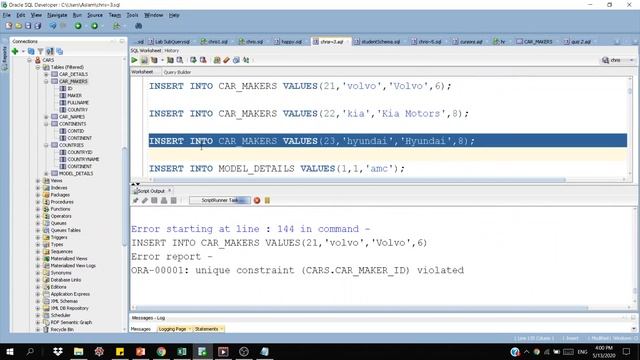Click the print icon in Script Output toolbar
The width and height of the screenshot is (640, 360).
pos(164,200)
